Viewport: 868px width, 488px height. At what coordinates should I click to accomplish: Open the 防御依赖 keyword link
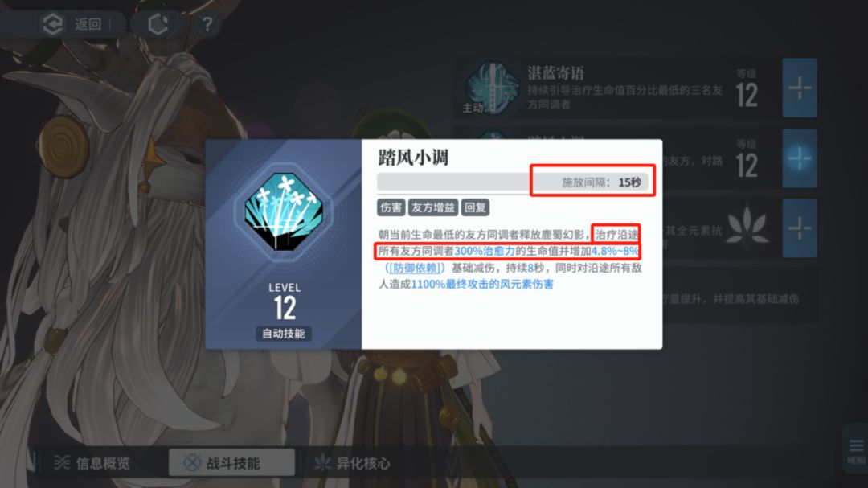[416, 268]
